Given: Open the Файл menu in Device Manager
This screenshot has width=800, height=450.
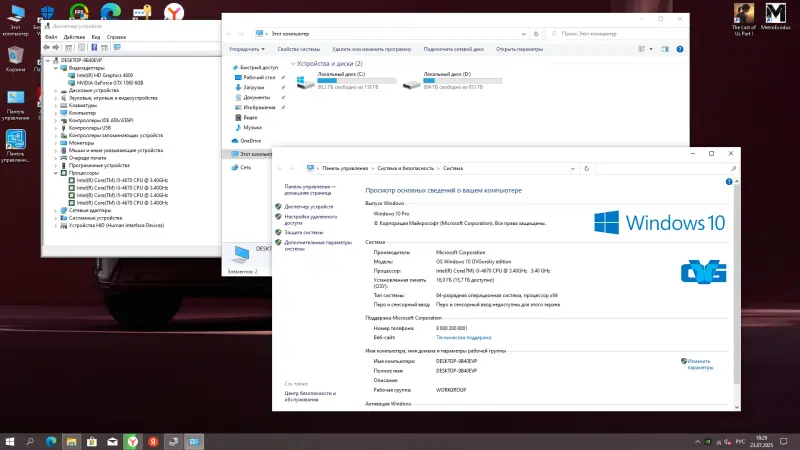Looking at the screenshot, I should (x=51, y=37).
